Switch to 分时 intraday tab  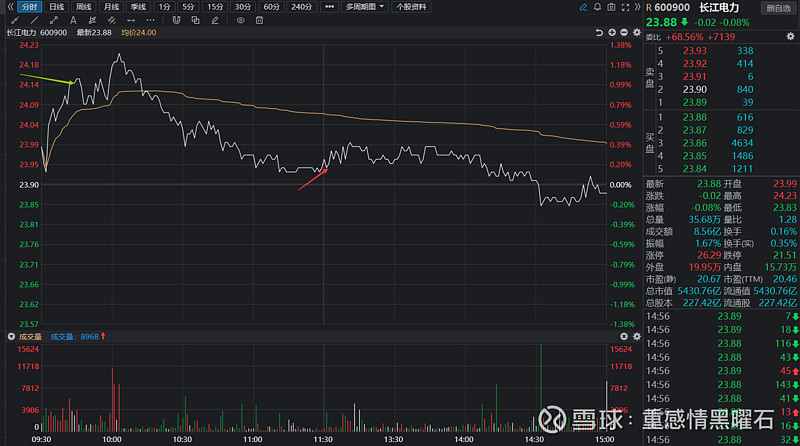pyautogui.click(x=30, y=7)
